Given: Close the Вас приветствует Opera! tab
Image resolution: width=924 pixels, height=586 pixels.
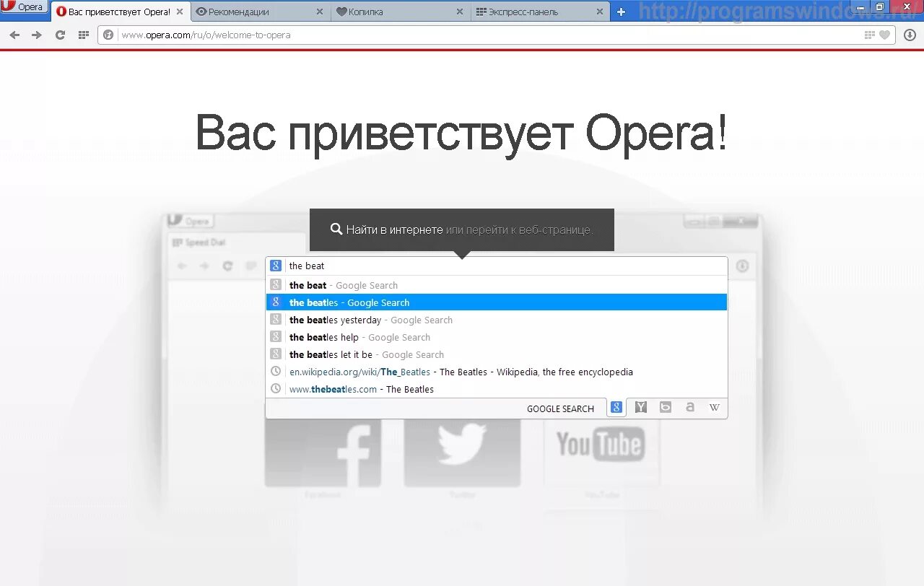Looking at the screenshot, I should pos(180,12).
